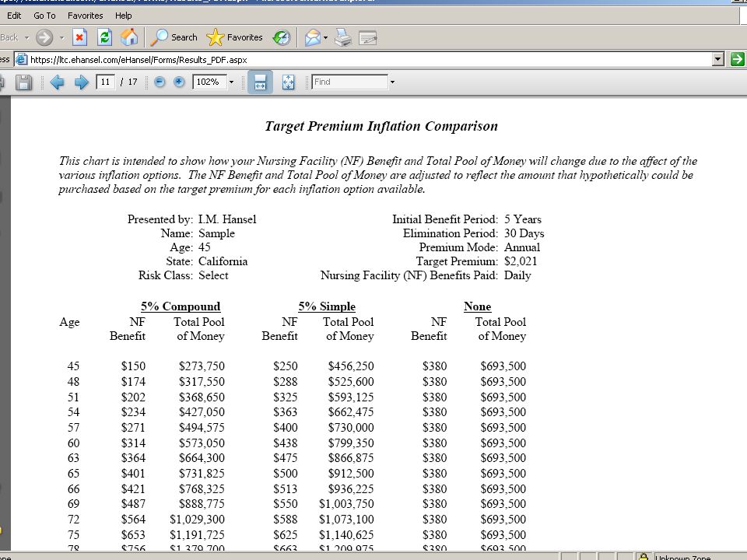
Task: Click the zoom field showing 102%
Action: (209, 82)
